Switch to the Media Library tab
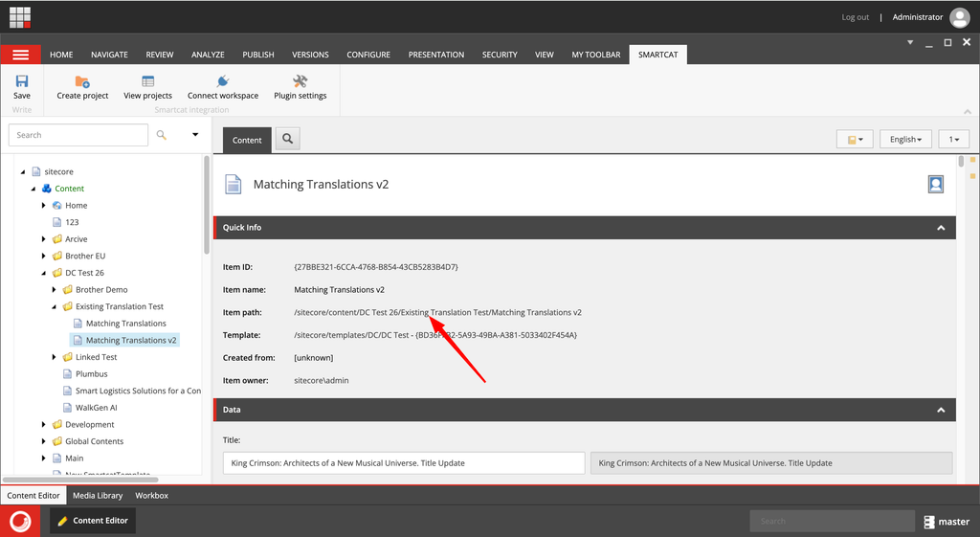The height and width of the screenshot is (537, 980). (x=98, y=495)
